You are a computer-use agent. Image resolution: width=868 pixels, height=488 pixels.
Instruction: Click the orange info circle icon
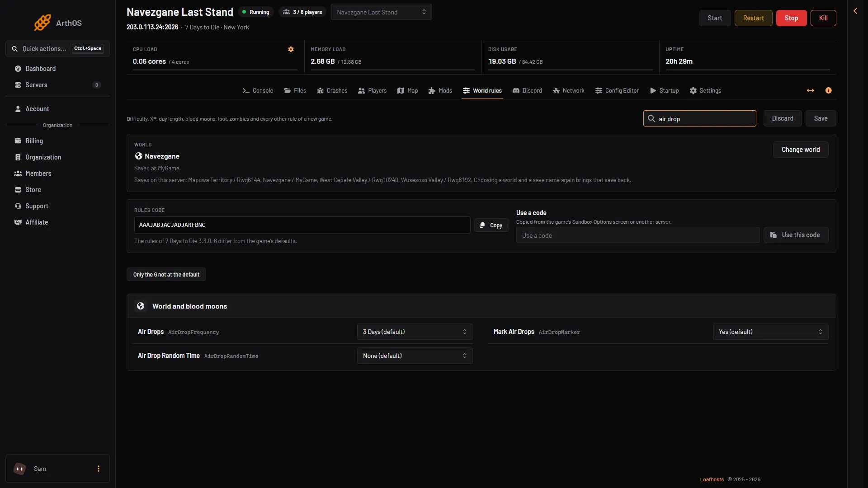(828, 90)
